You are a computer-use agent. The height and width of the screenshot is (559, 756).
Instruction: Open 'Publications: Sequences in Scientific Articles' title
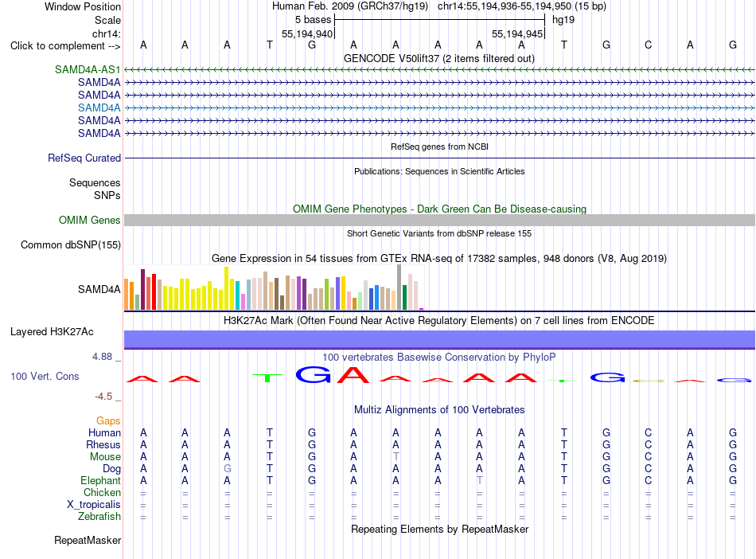click(439, 171)
